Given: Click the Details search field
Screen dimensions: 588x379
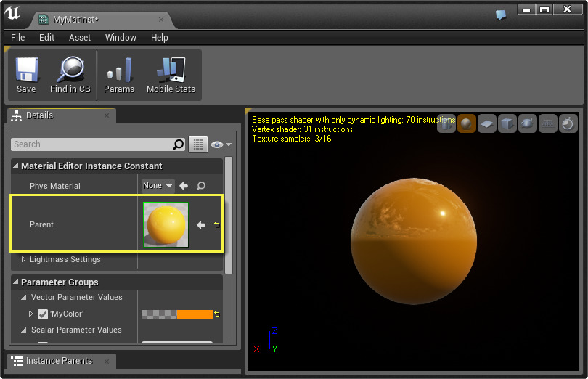Looking at the screenshot, I should point(91,144).
